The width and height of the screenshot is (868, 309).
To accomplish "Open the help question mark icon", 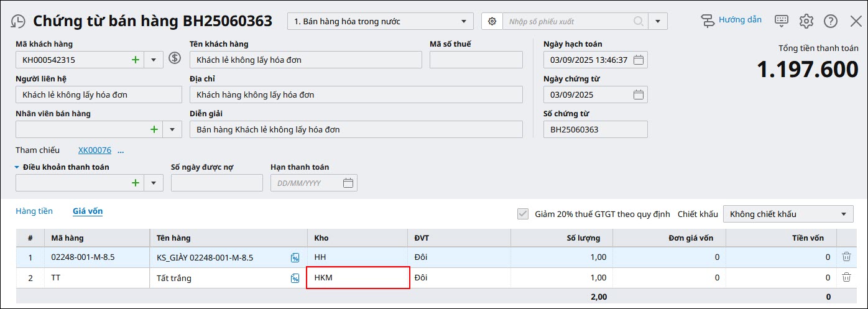I will (x=831, y=21).
